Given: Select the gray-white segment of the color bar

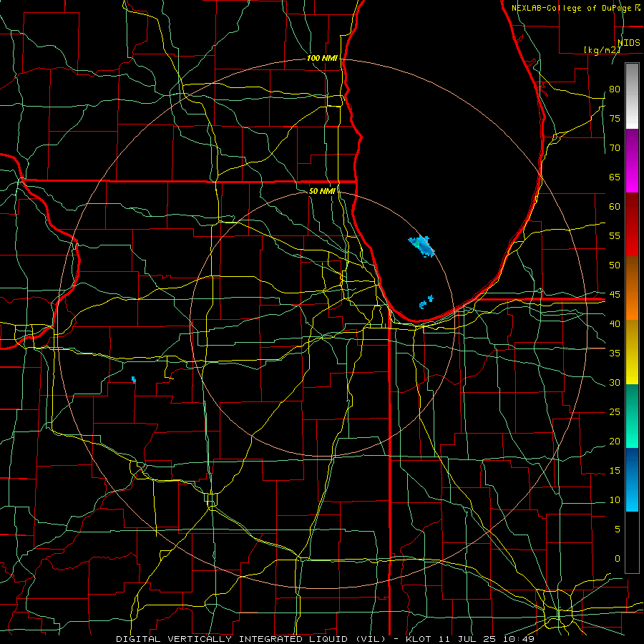Looking at the screenshot, I should 632,96.
